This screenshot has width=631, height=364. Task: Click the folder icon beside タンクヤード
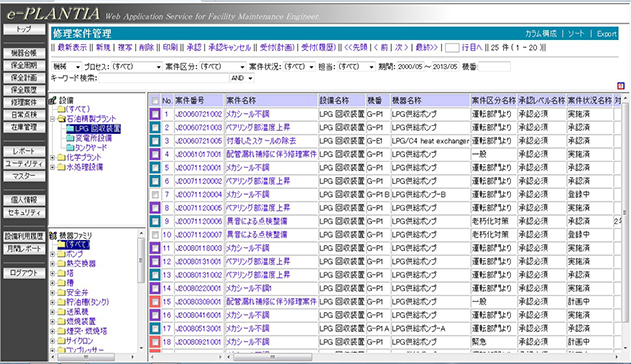(70, 148)
